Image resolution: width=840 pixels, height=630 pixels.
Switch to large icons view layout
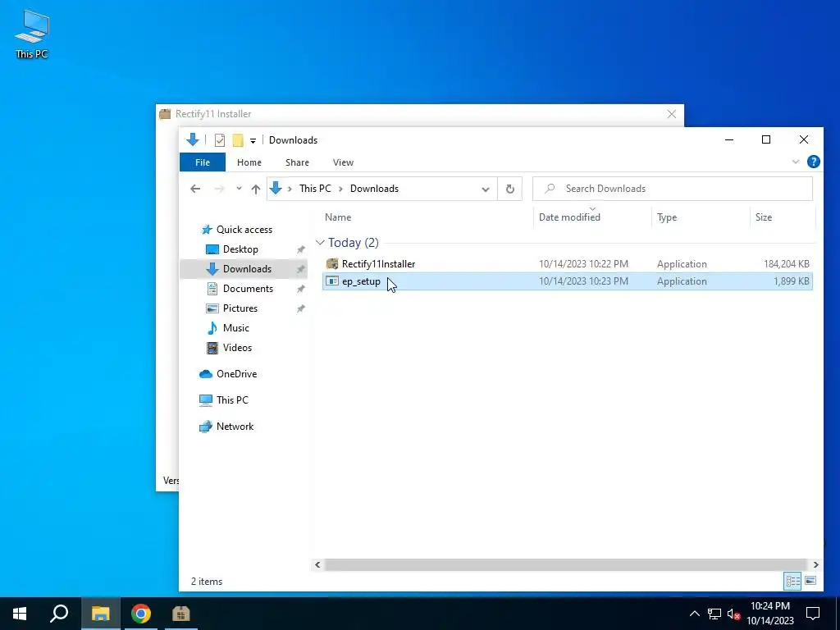coord(810,581)
